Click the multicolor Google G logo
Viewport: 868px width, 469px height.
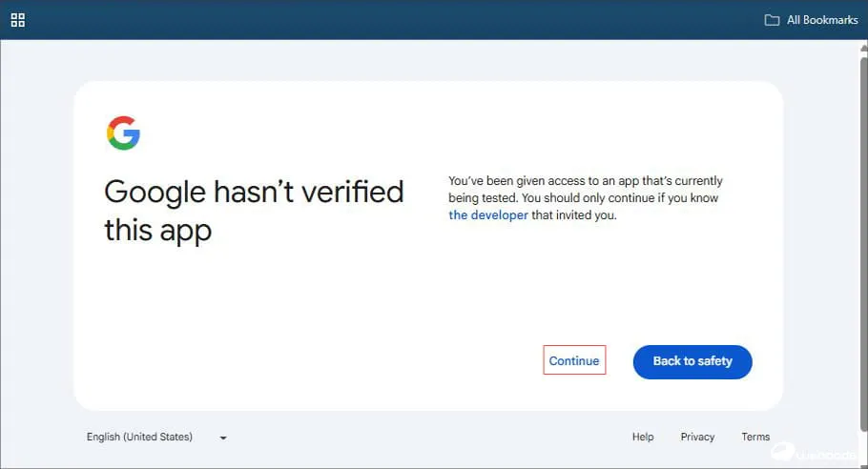(x=123, y=133)
